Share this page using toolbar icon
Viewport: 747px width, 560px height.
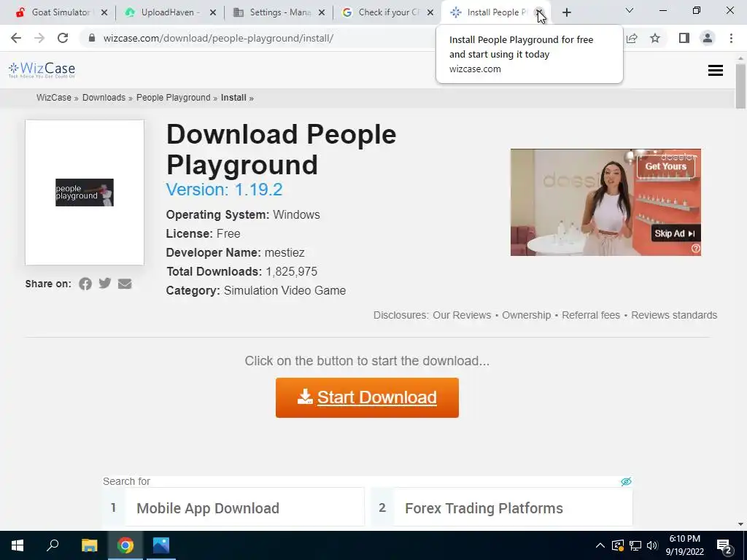point(632,38)
